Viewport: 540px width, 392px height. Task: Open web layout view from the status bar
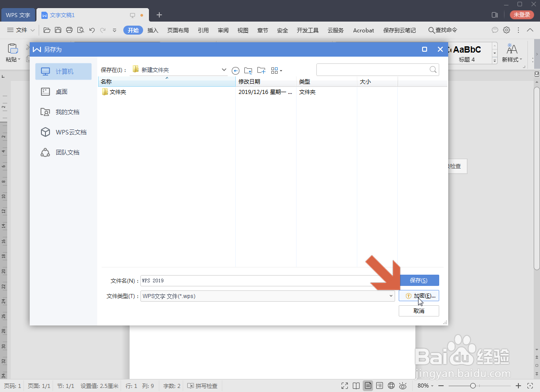pyautogui.click(x=391, y=385)
